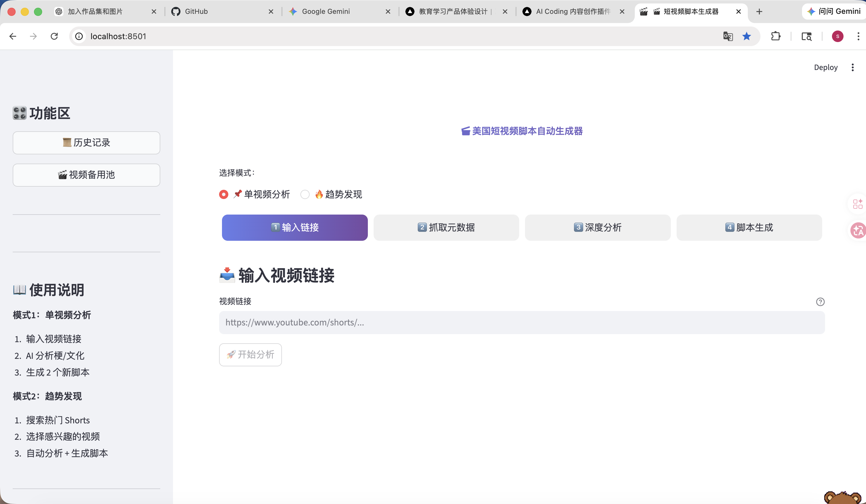
Task: Open the 问问 Gemini button
Action: pyautogui.click(x=834, y=12)
